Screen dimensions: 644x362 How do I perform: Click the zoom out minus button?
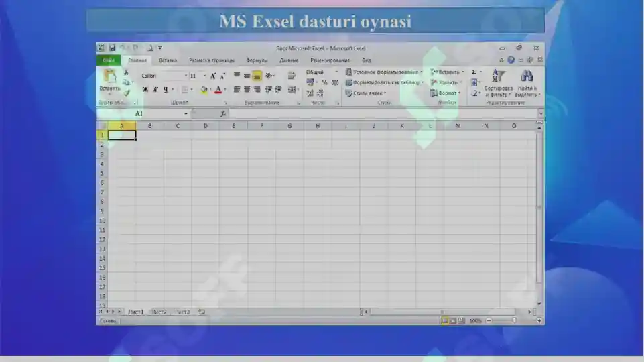click(489, 321)
